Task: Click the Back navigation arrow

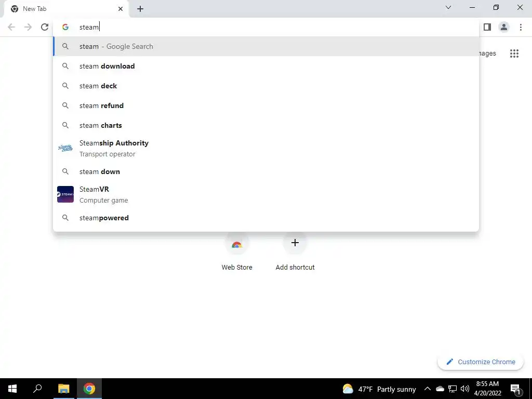Action: click(11, 27)
